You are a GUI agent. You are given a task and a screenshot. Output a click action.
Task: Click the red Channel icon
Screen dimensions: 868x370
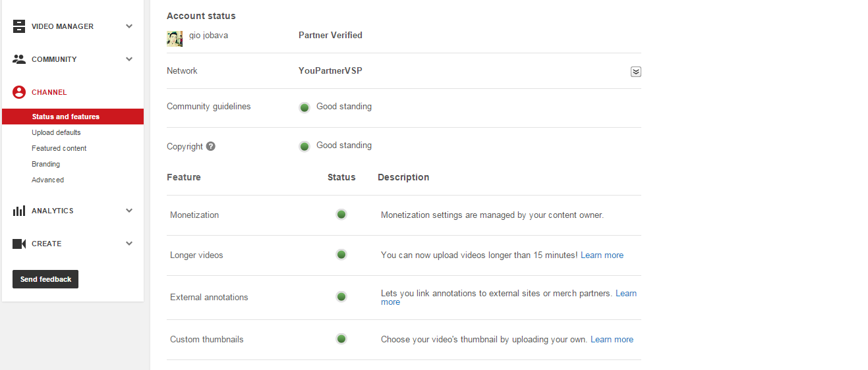19,92
